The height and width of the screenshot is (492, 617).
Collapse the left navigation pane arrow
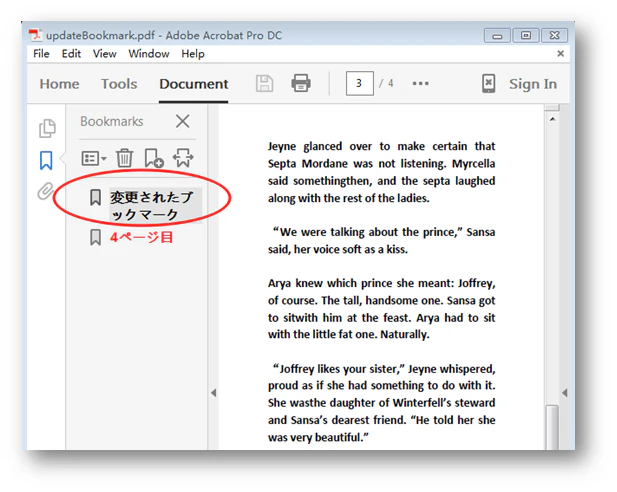point(214,393)
